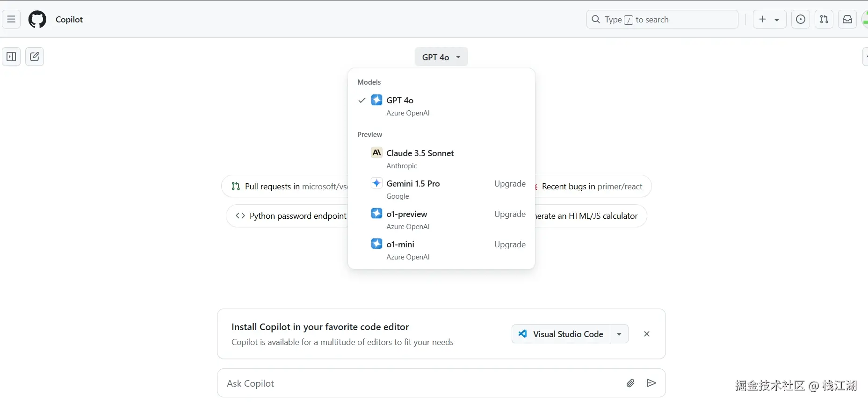This screenshot has width=868, height=403.
Task: Choose Claude 3.5 Sonnet model
Action: tap(420, 153)
